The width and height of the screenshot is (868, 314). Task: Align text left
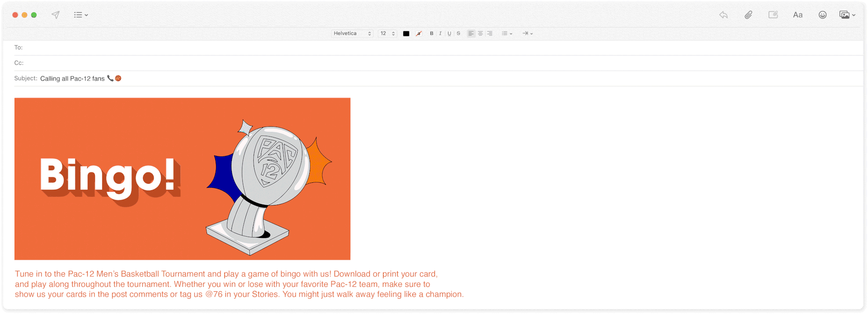click(x=471, y=33)
